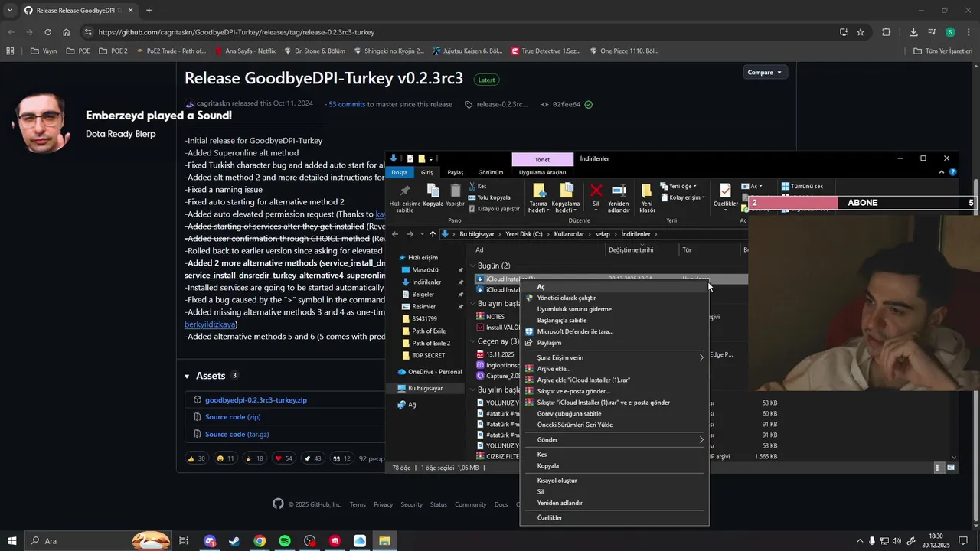Click Tümünü seç in ribbon

[x=802, y=186]
